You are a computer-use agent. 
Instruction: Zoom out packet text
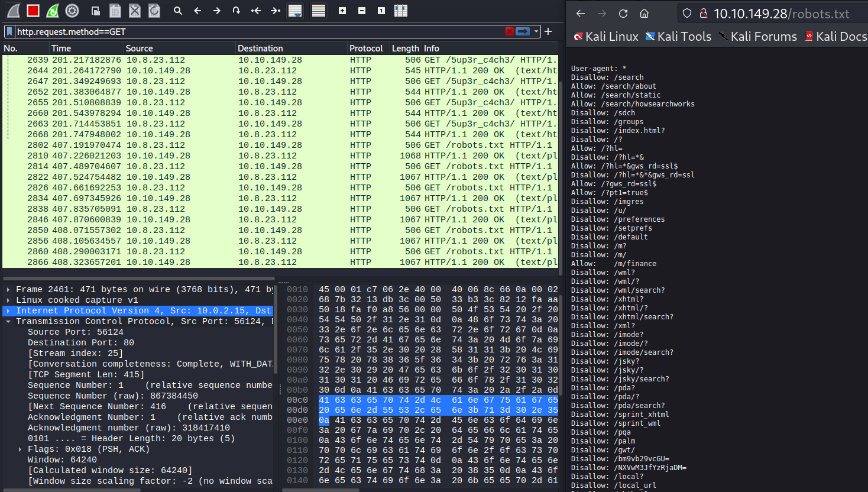362,11
